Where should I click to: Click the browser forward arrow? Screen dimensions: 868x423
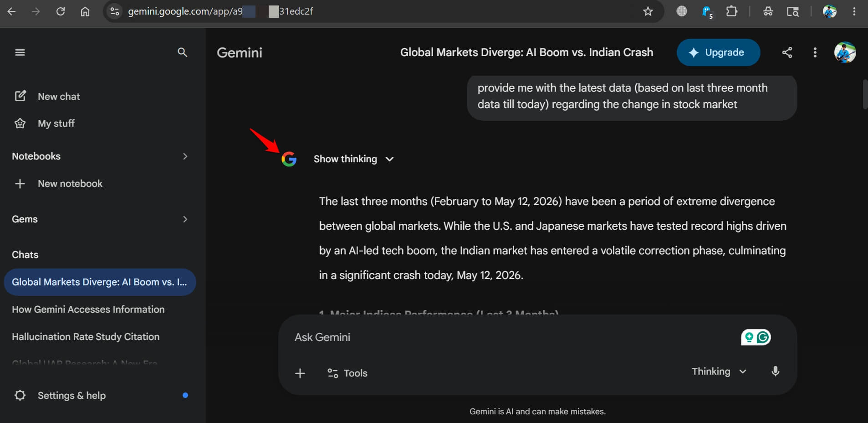[x=36, y=11]
